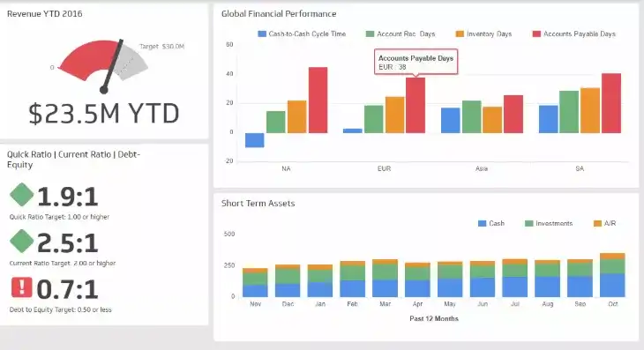Click the negative blue NA Cash-to-Cash bar
This screenshot has width=644, height=350.
pos(255,140)
